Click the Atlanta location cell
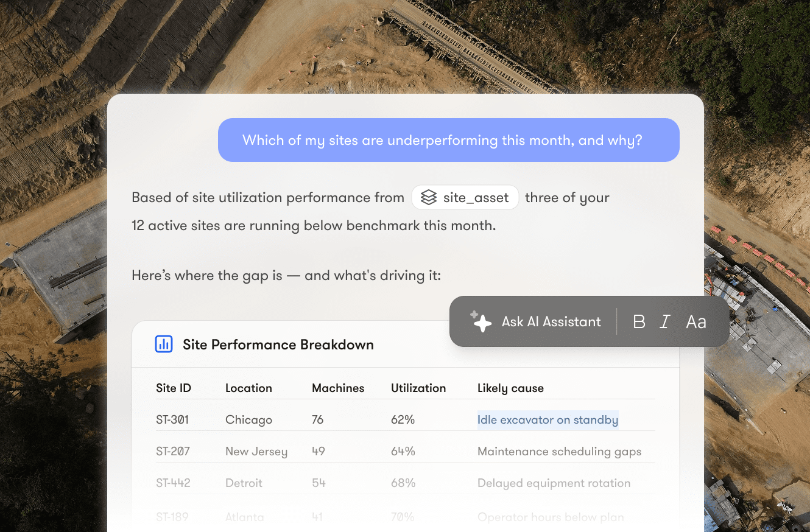The width and height of the screenshot is (810, 532). click(244, 517)
